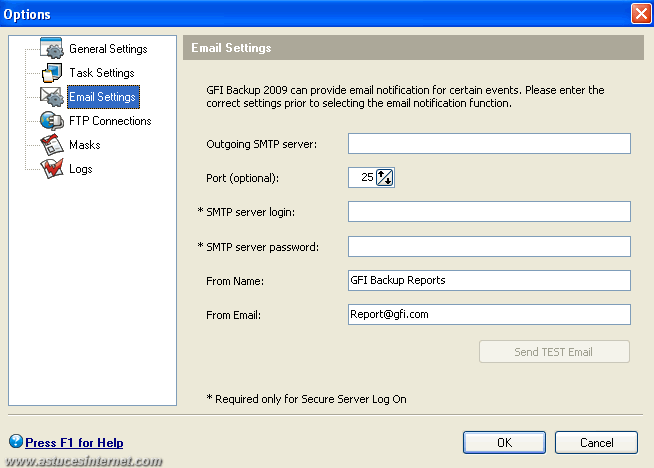This screenshot has height=468, width=654.
Task: Click the Send TEST Email button
Action: coord(554,352)
